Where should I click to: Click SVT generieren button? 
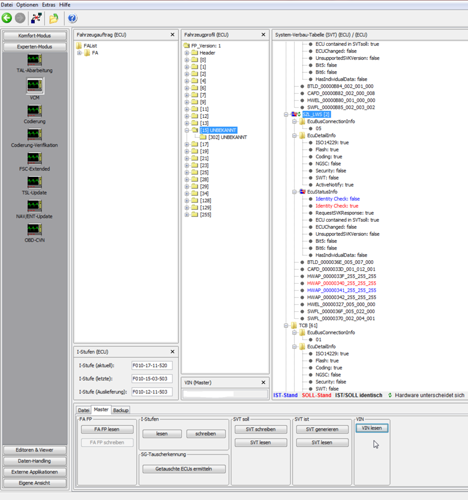322,429
